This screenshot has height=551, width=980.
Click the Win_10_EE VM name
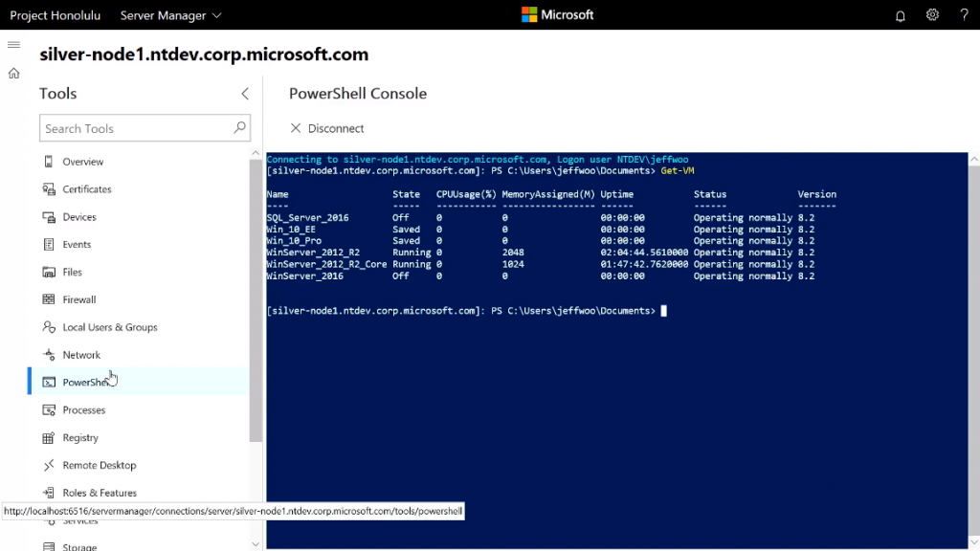tap(291, 230)
